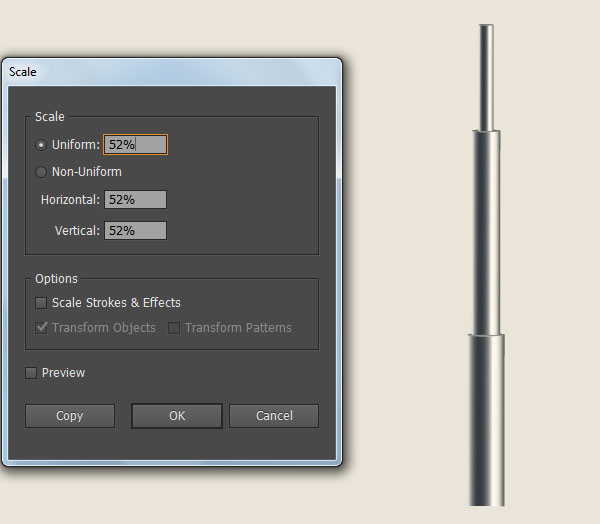Click the Uniform percentage input field
Viewport: 600px width, 524px height.
coord(135,145)
